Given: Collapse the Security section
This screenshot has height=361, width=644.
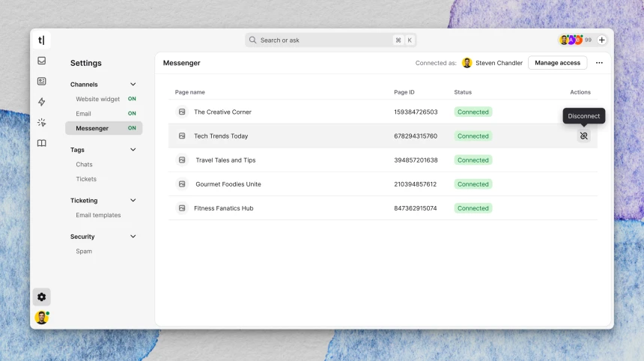Looking at the screenshot, I should [133, 237].
